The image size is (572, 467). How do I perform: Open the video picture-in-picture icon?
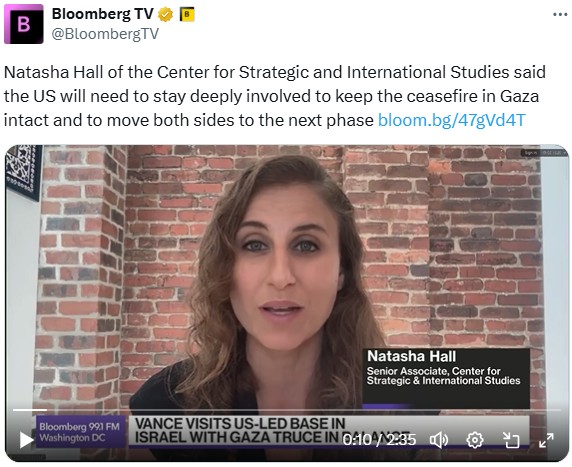click(511, 440)
